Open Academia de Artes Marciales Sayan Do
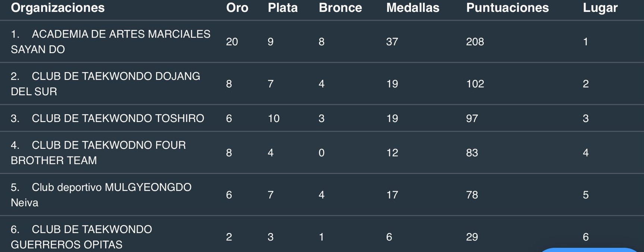The height and width of the screenshot is (252, 644). pyautogui.click(x=110, y=41)
